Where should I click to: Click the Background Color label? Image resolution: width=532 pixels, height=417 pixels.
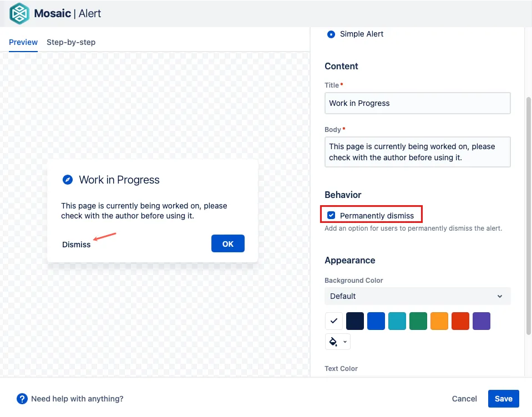point(353,281)
